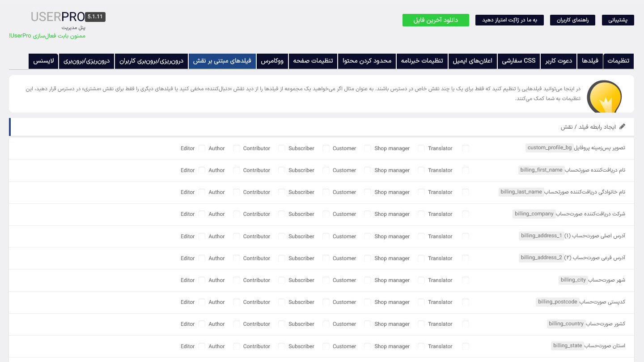The height and width of the screenshot is (362, 644).
Task: Click the yellow lightbulb tip icon
Action: [604, 97]
